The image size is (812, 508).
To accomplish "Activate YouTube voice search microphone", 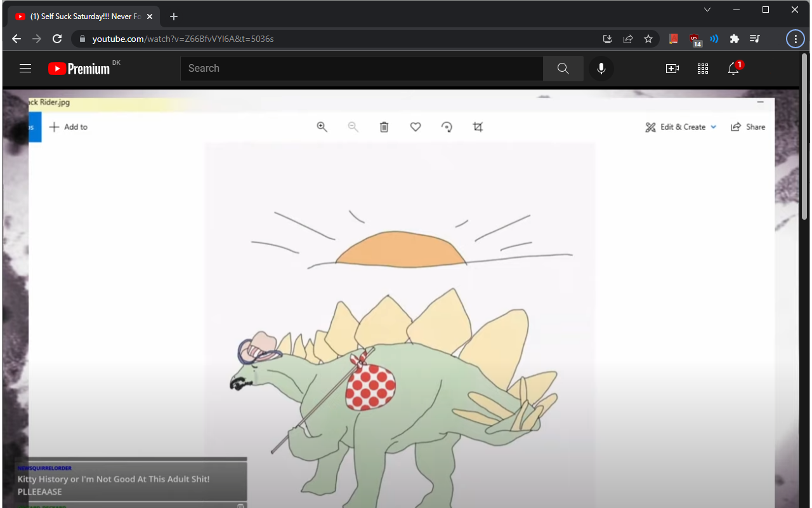I will pyautogui.click(x=601, y=68).
